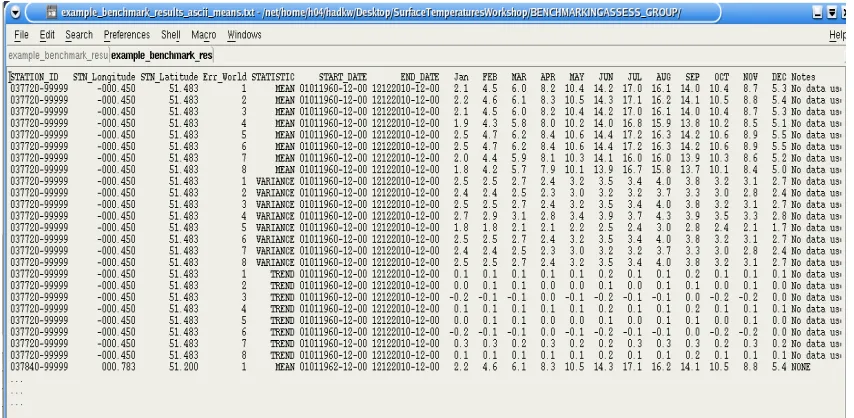Minimize the NEdit window

[818, 13]
